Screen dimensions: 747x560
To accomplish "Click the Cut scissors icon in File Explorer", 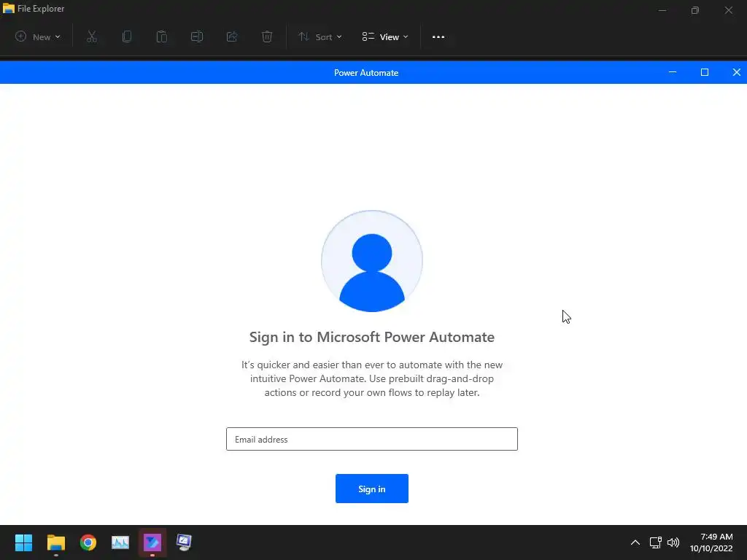I will point(92,36).
